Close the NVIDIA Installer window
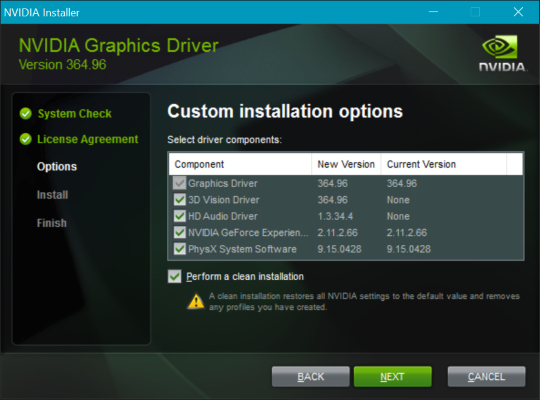 [518, 12]
